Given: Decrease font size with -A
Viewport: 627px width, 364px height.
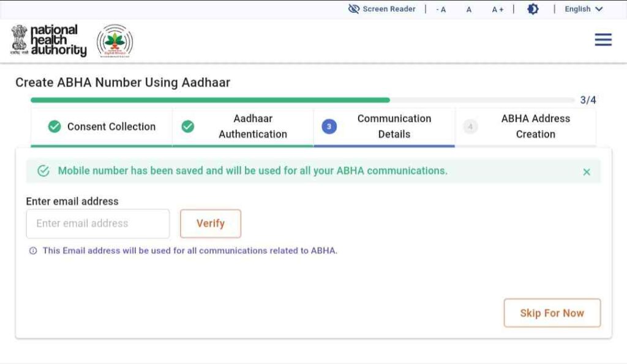Looking at the screenshot, I should (441, 10).
